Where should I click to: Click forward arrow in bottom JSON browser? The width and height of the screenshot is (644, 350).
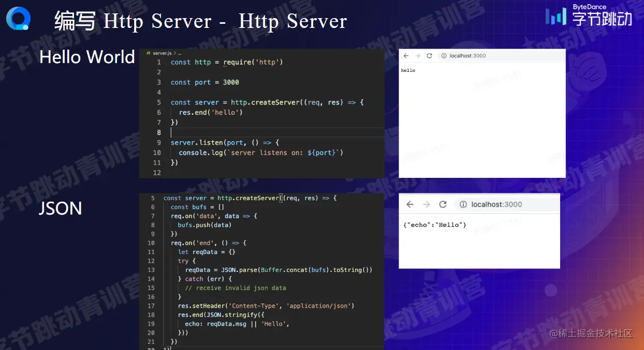pos(426,204)
